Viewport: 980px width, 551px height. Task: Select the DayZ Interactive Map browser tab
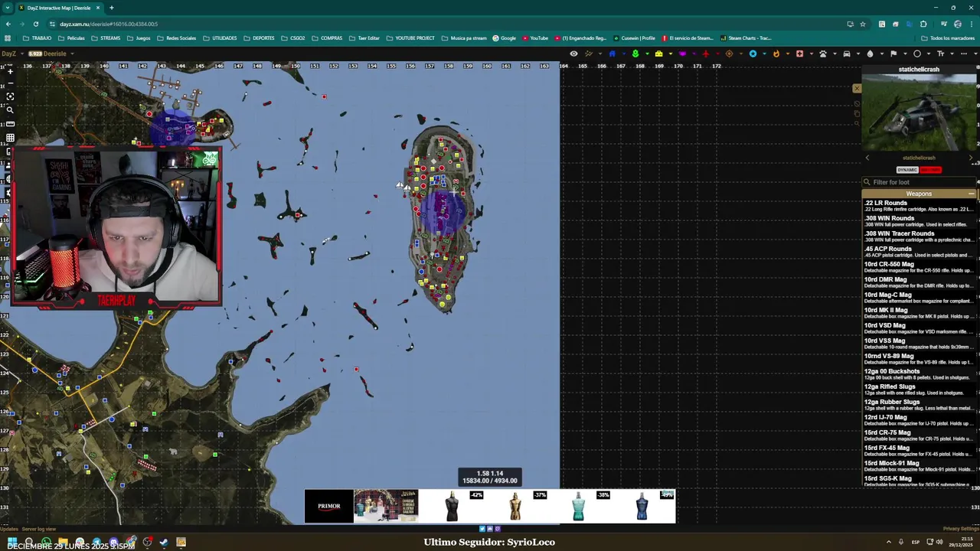(x=59, y=8)
